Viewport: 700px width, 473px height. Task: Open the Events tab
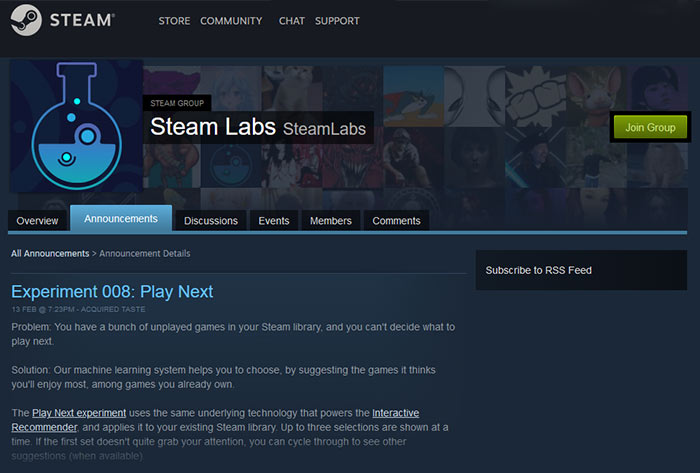click(x=274, y=221)
